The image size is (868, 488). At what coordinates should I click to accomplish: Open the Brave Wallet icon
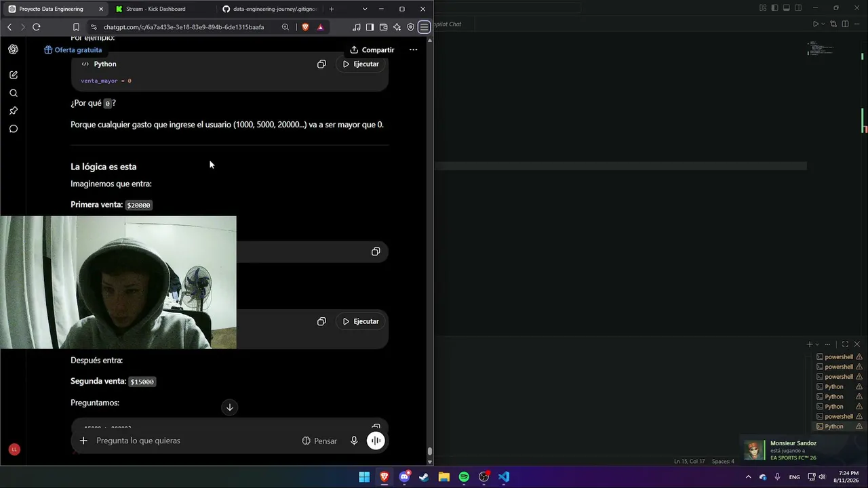383,27
